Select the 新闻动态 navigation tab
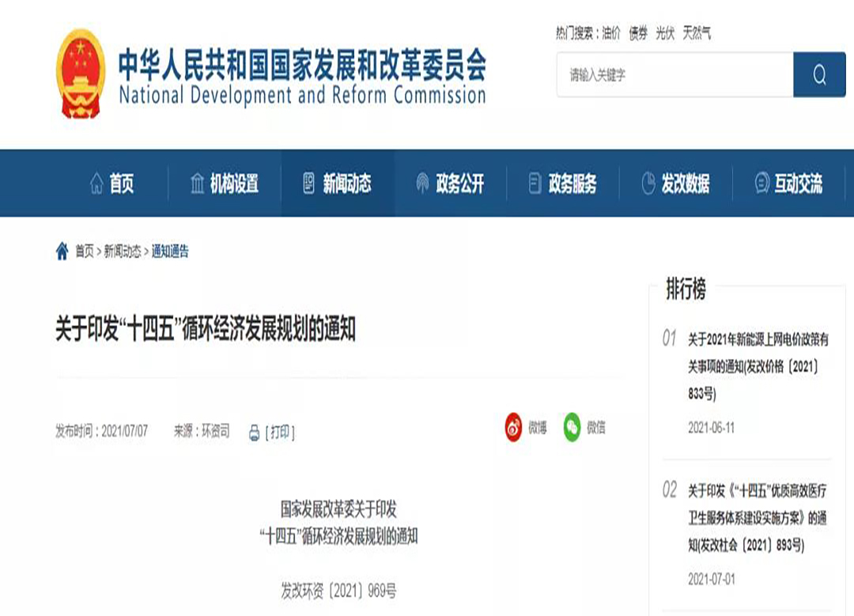Screen dimensions: 854x616 point(338,183)
